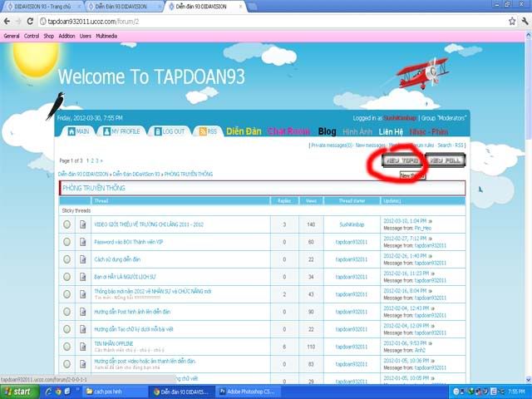Click the LOG OUT tab

click(170, 131)
